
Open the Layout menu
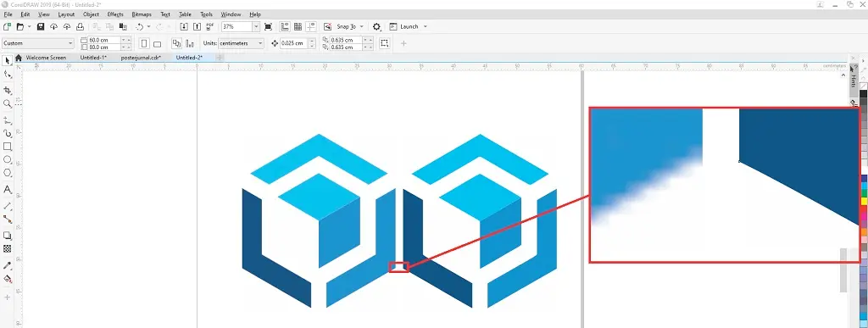(x=66, y=14)
